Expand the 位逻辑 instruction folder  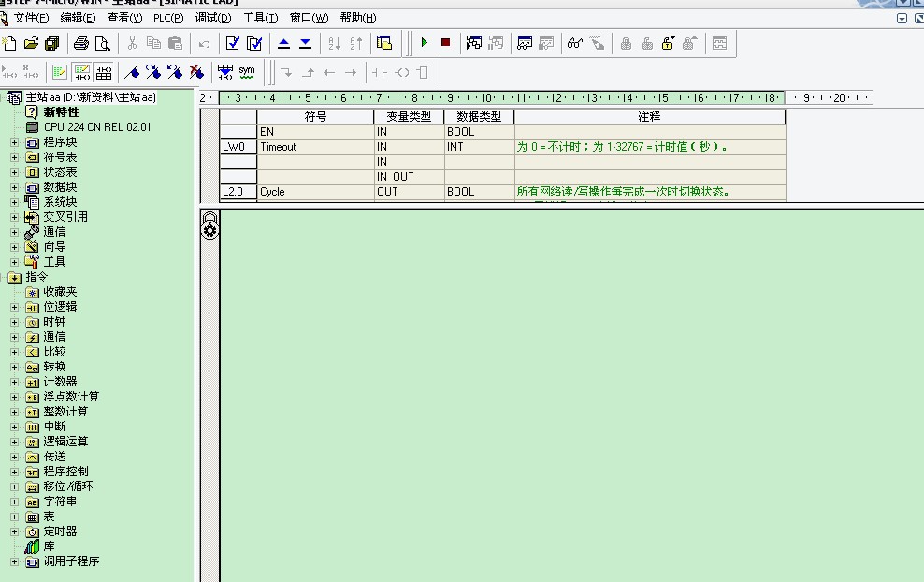click(14, 307)
